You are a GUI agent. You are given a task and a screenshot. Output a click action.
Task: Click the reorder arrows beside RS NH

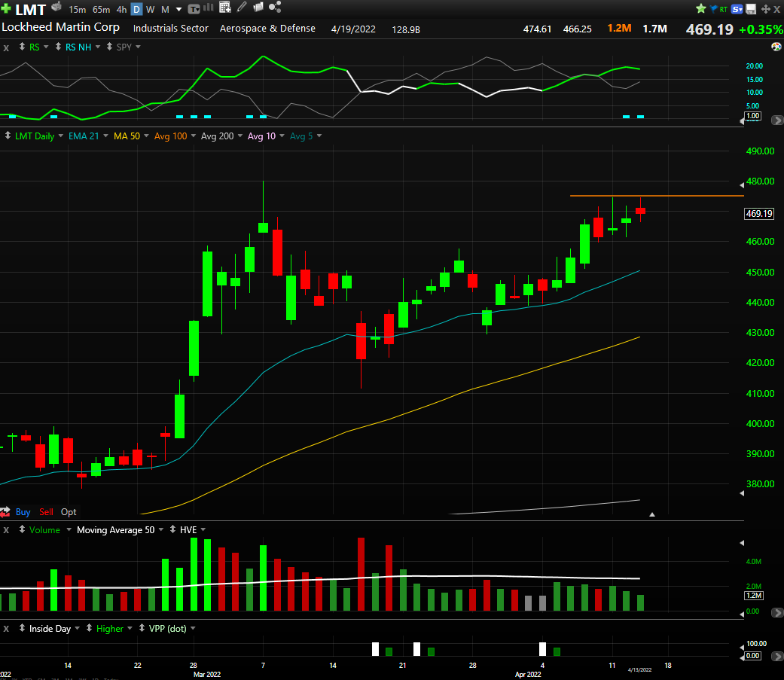pyautogui.click(x=59, y=47)
